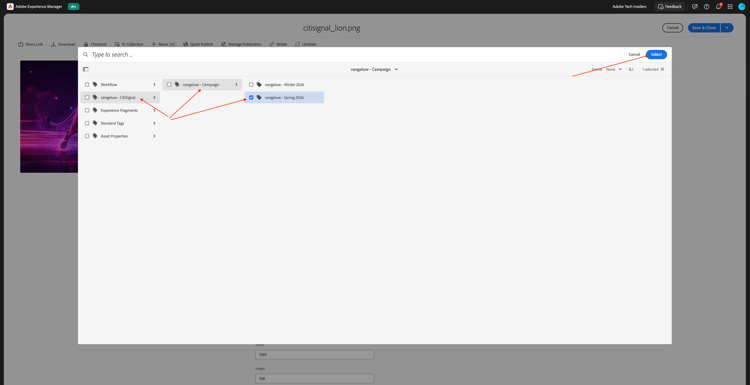Expand the Experience Fragments chevron

click(154, 110)
